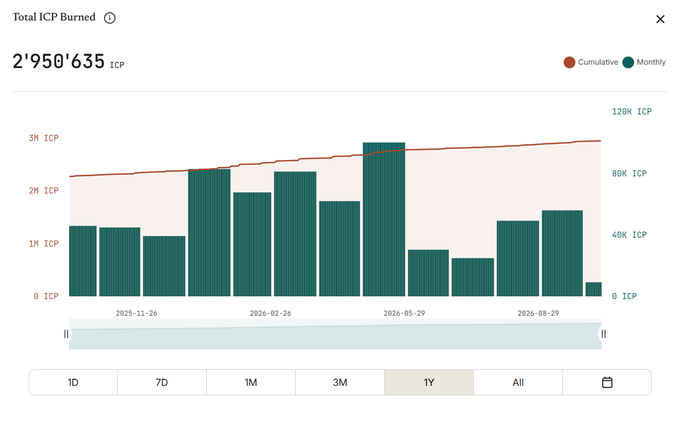Screen dimensions: 680x429
Task: Select the All time range
Action: pyautogui.click(x=518, y=382)
